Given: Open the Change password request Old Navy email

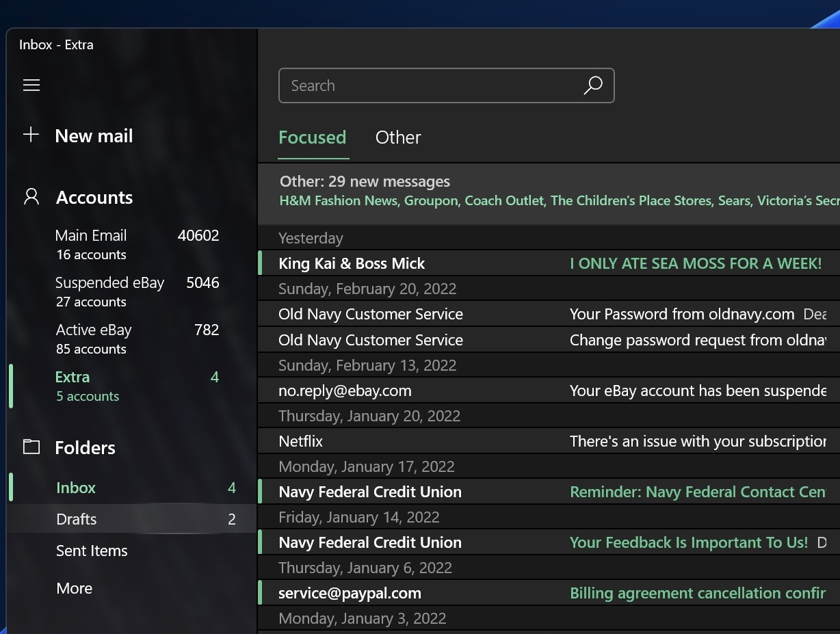Looking at the screenshot, I should click(549, 340).
